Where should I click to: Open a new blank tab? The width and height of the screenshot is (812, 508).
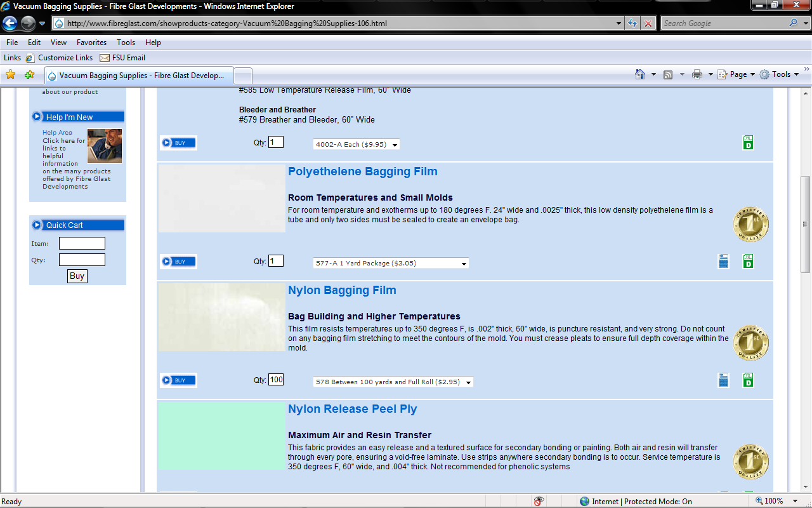[244, 75]
